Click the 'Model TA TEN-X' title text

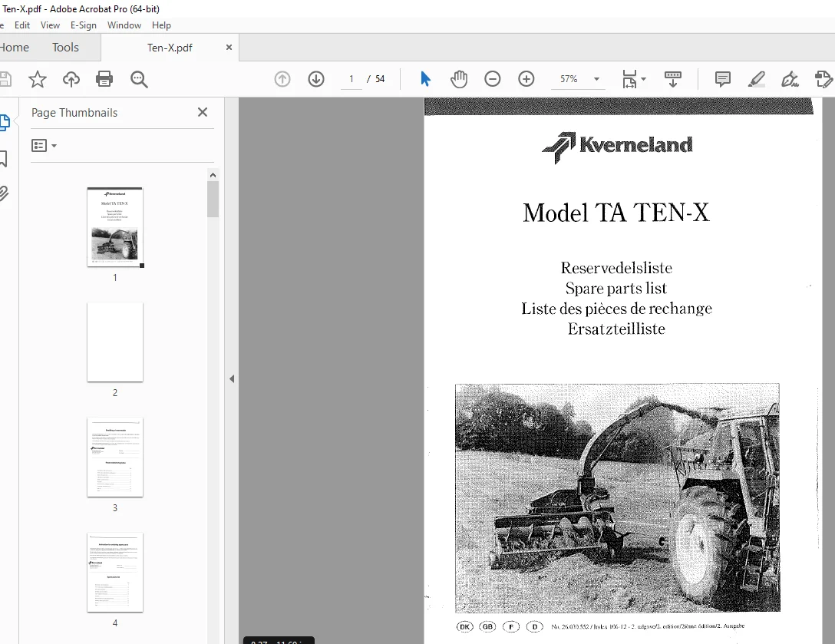tap(616, 213)
